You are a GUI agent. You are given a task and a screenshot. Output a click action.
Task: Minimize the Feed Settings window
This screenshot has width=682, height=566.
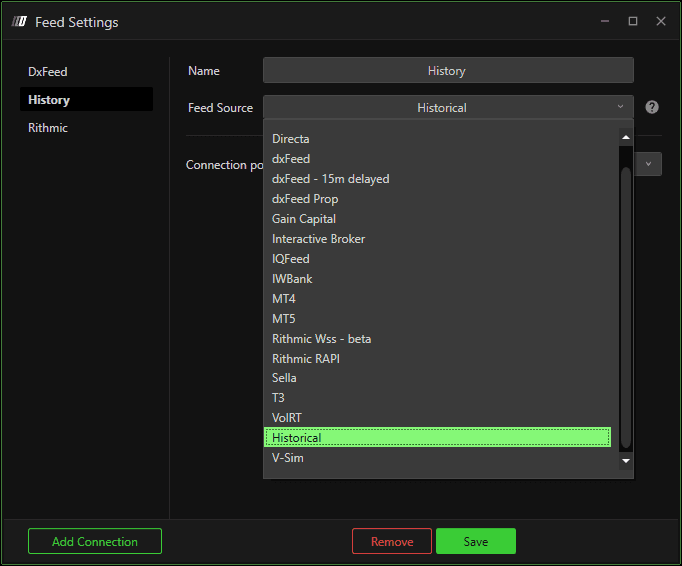[605, 21]
